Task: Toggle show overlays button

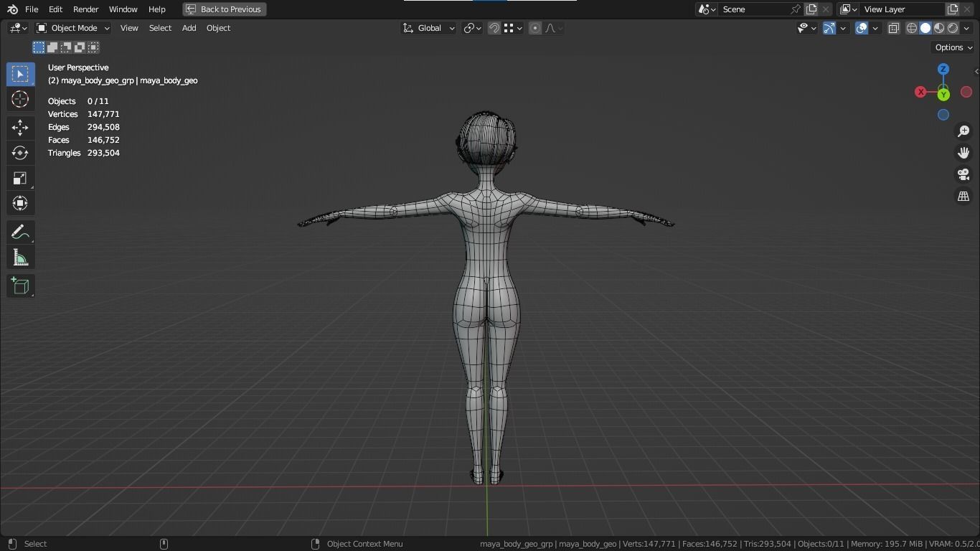Action: click(x=862, y=28)
